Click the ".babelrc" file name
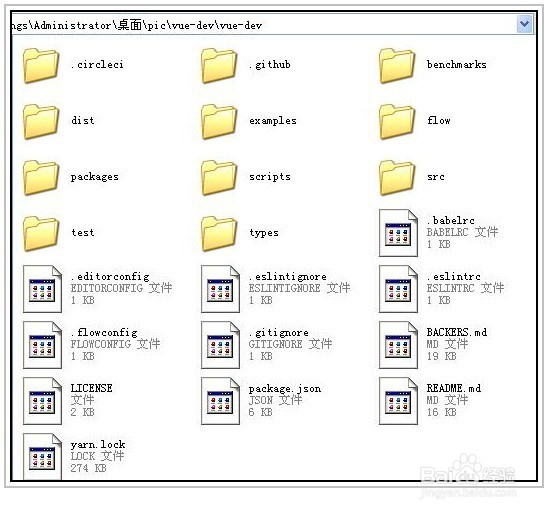This screenshot has width=548, height=512. click(450, 221)
